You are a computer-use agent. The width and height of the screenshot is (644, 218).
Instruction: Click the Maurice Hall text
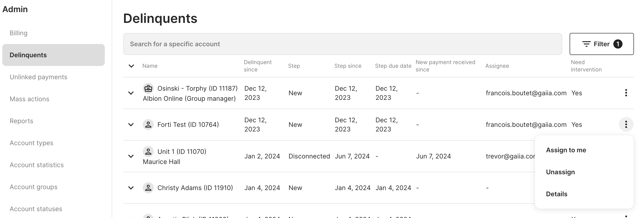pyautogui.click(x=162, y=162)
